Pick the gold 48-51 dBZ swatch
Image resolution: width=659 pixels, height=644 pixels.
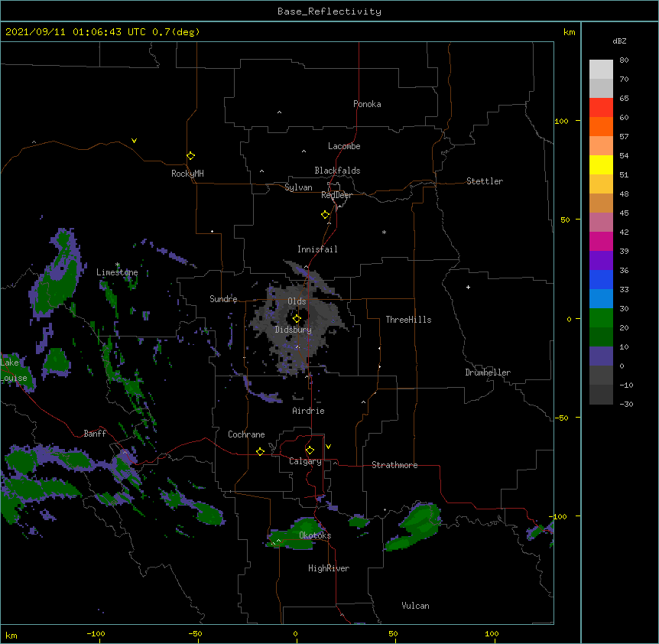coord(601,184)
